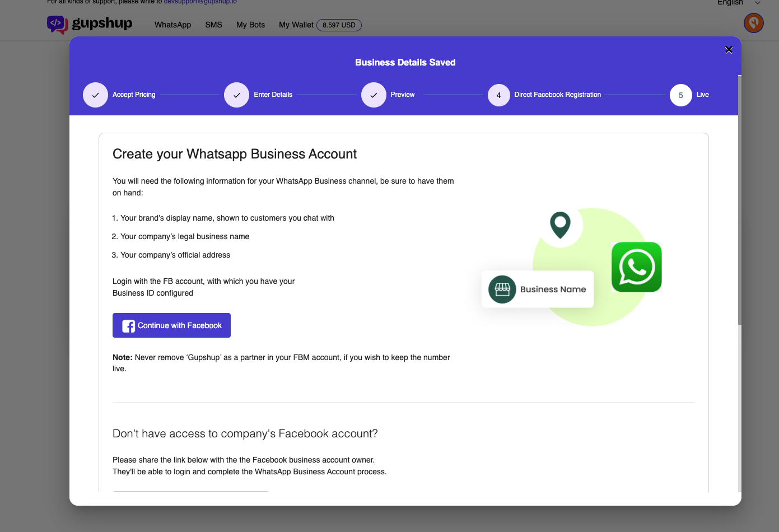Go to My Bots
This screenshot has width=779, height=532.
point(250,25)
